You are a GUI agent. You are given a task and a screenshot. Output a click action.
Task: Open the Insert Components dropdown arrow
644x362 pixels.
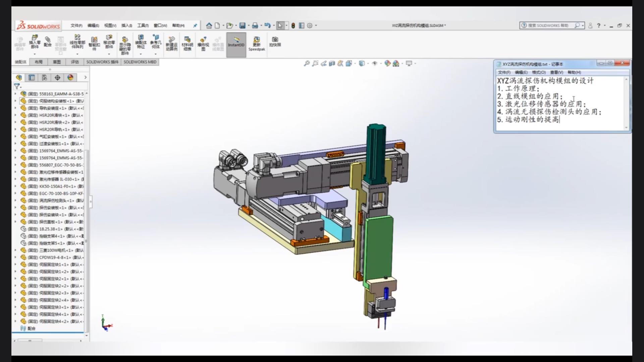click(x=35, y=54)
